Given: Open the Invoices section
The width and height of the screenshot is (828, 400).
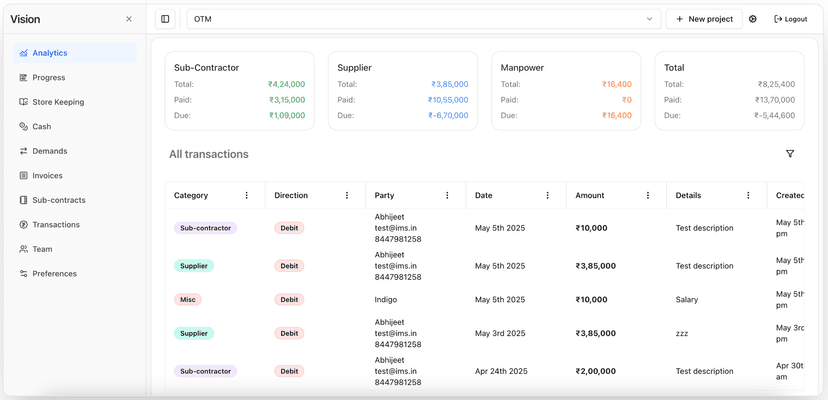Looking at the screenshot, I should tap(75, 175).
